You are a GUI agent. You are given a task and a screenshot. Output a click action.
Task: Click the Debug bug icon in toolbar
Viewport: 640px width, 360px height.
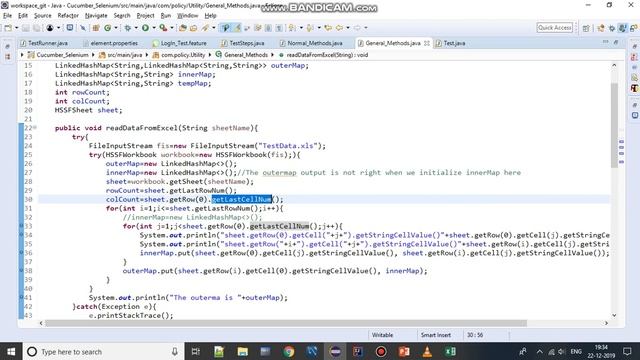128,28
